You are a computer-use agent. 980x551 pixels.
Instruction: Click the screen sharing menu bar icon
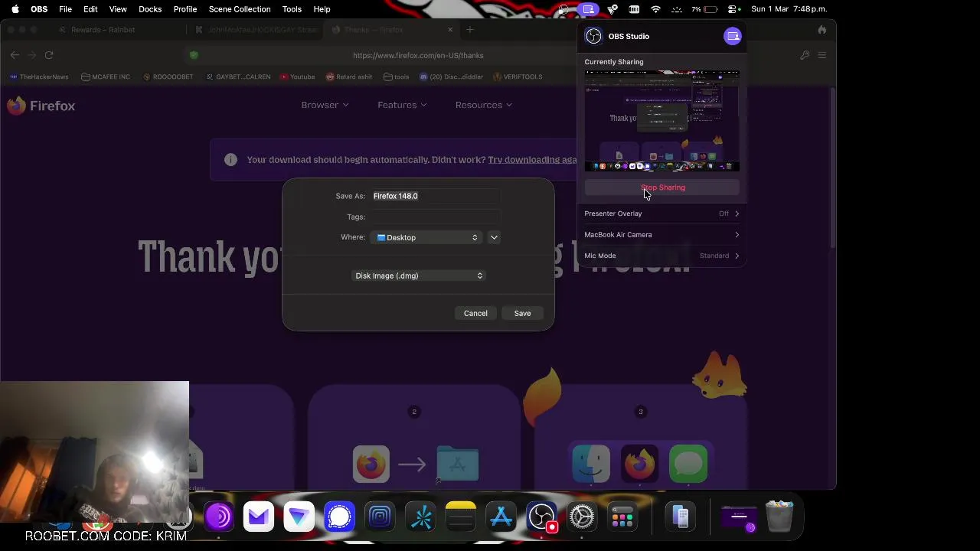tap(588, 9)
